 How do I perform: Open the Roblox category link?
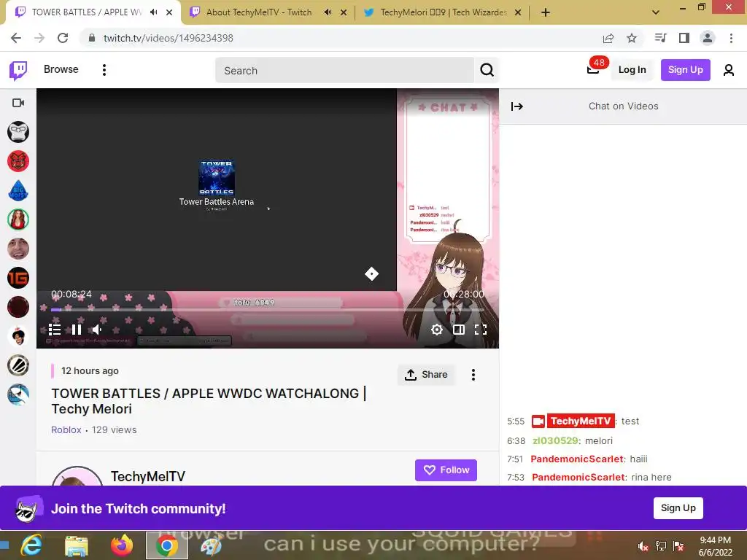[x=66, y=429]
